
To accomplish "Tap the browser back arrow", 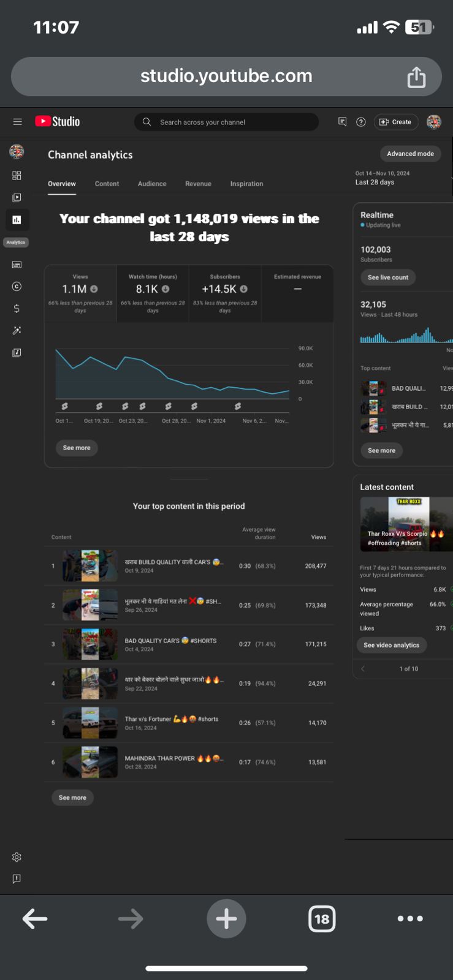I will tap(35, 918).
